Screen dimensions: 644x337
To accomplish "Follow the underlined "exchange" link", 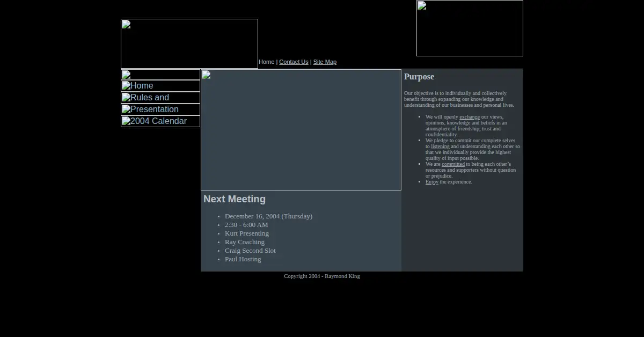I will (x=470, y=117).
